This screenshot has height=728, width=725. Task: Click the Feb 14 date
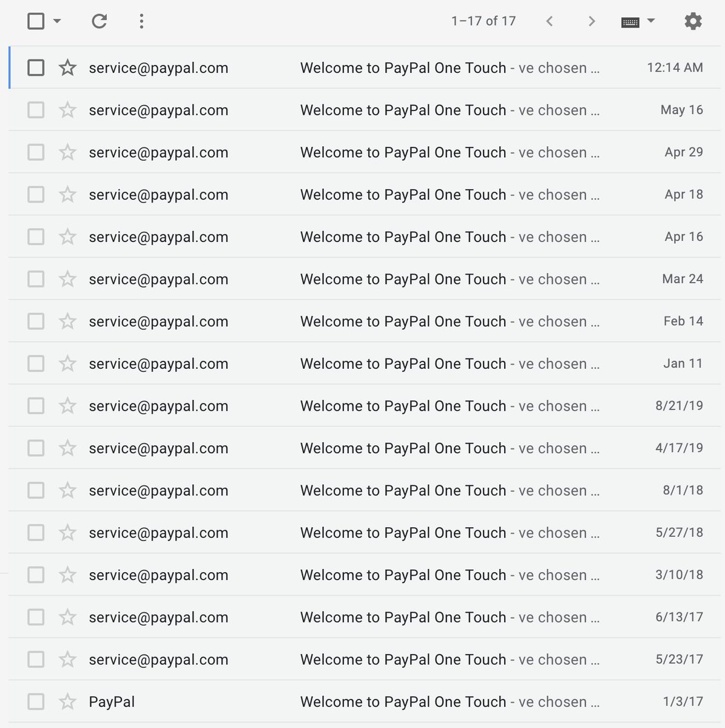tap(683, 321)
